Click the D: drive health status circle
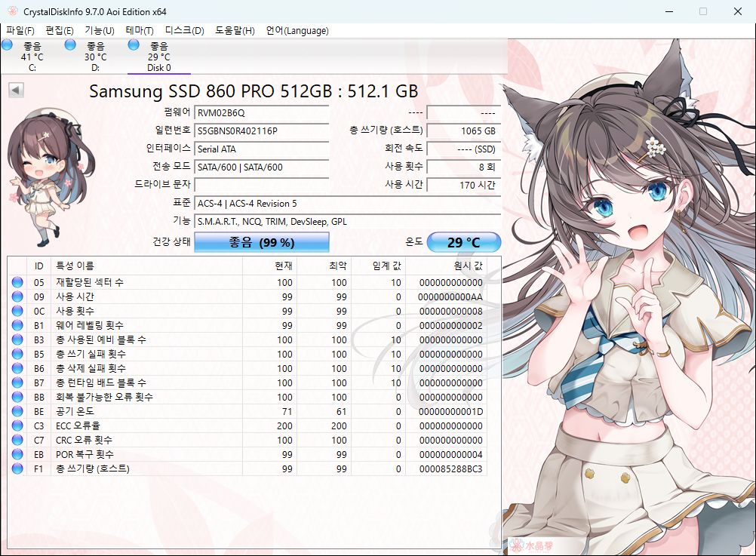The width and height of the screenshot is (756, 556). point(69,45)
